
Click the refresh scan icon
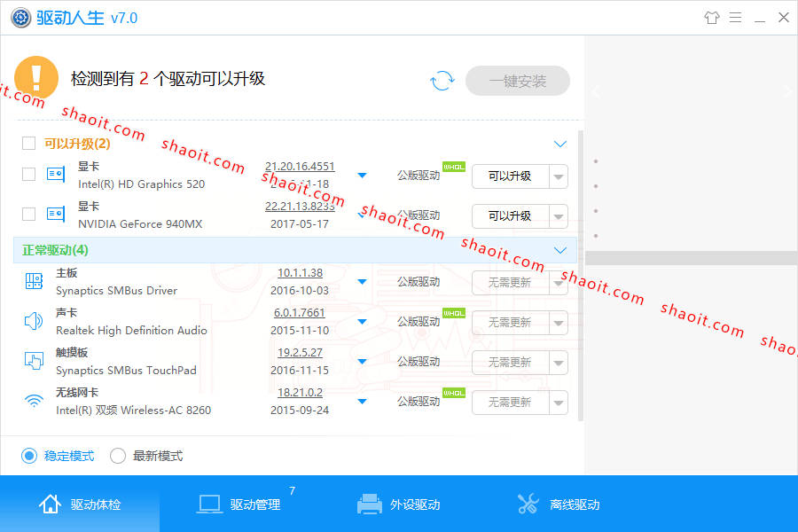pos(442,81)
